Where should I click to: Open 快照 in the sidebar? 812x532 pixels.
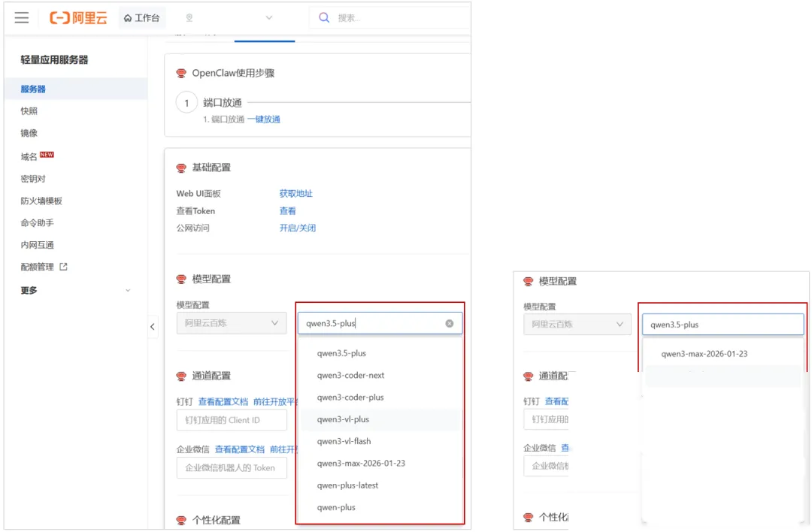click(29, 110)
